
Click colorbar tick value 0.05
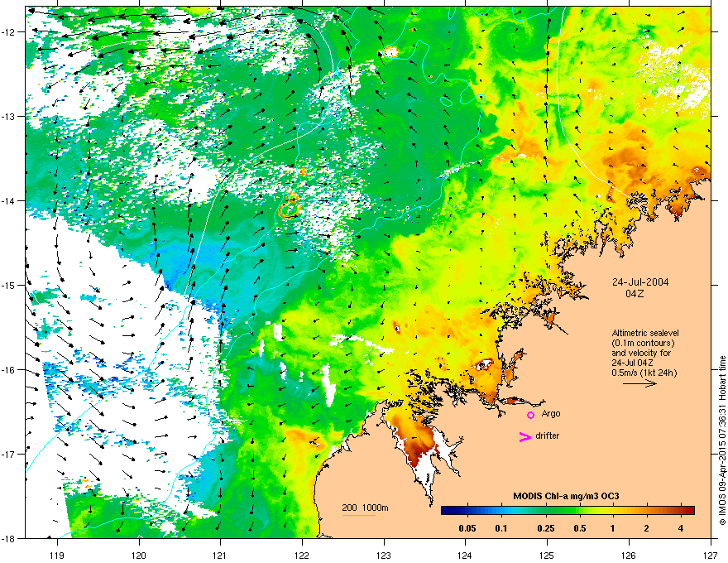(x=467, y=528)
